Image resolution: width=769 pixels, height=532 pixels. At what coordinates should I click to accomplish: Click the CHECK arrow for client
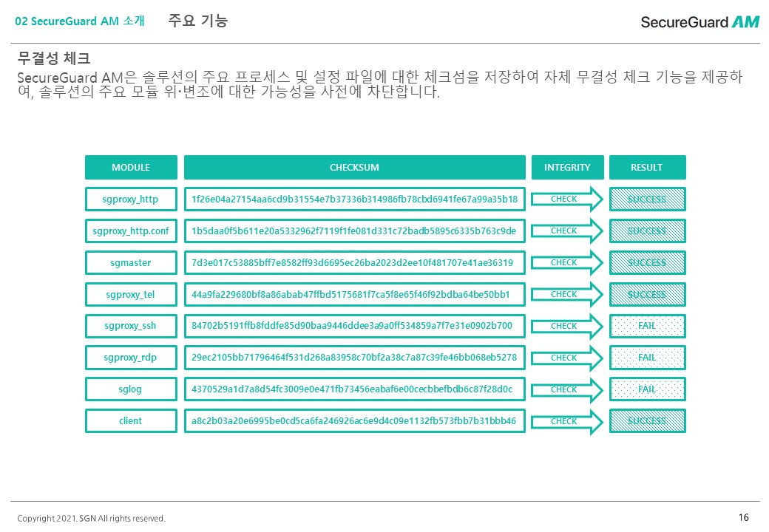[567, 421]
